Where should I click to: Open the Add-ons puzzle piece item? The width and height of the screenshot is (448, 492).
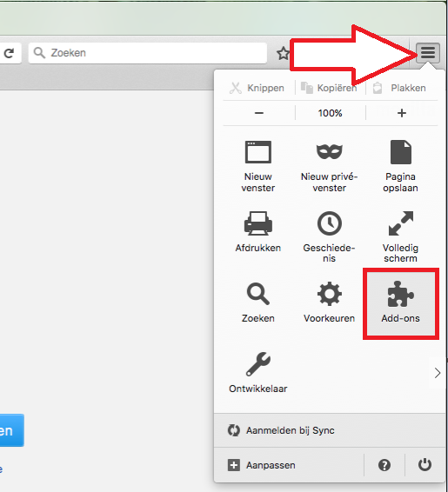(401, 303)
